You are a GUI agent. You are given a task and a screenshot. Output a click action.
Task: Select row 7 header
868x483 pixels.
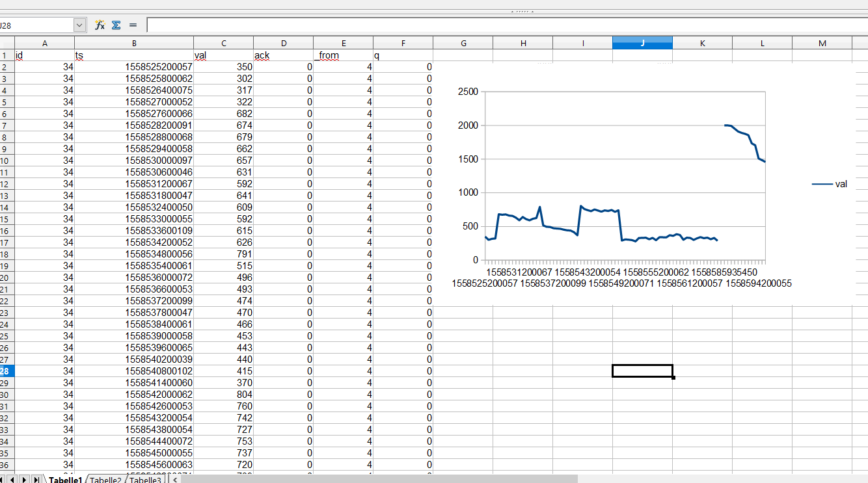[x=7, y=125]
